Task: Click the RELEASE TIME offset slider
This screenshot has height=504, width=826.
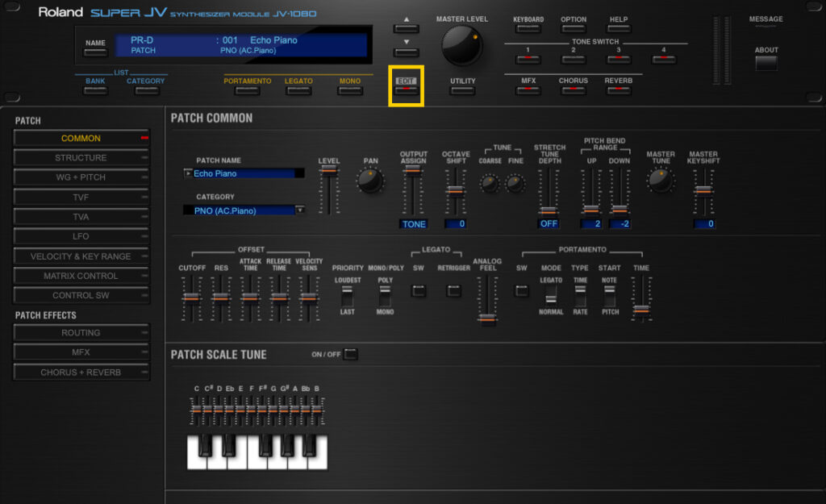Action: [279, 298]
